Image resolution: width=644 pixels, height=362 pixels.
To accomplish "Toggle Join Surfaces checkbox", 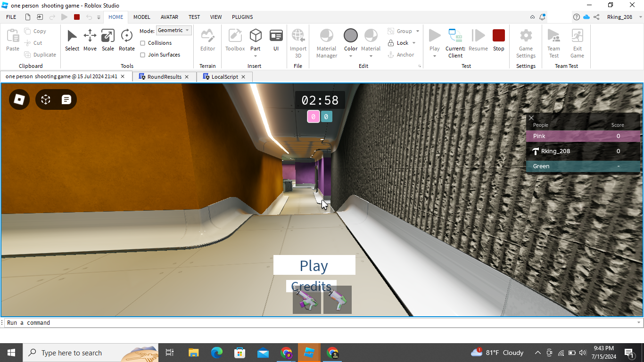I will (143, 55).
